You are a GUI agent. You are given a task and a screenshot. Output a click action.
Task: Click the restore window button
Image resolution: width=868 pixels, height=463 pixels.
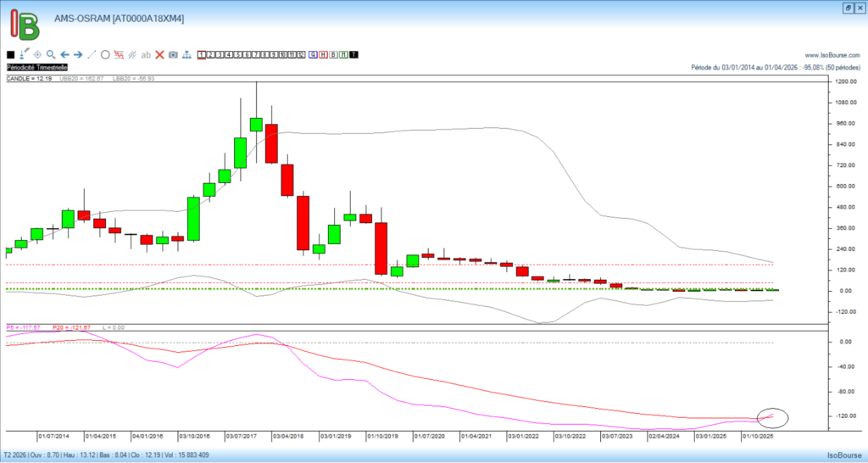[x=848, y=7]
